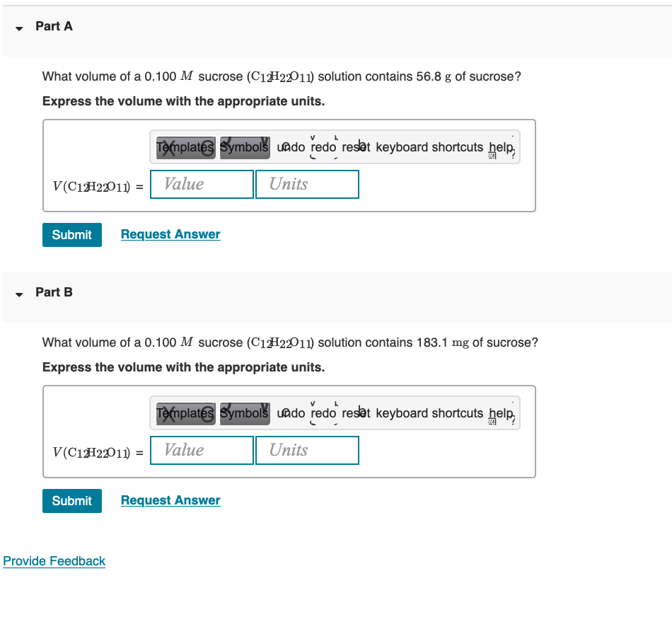Collapse the Part A section

coord(18,28)
